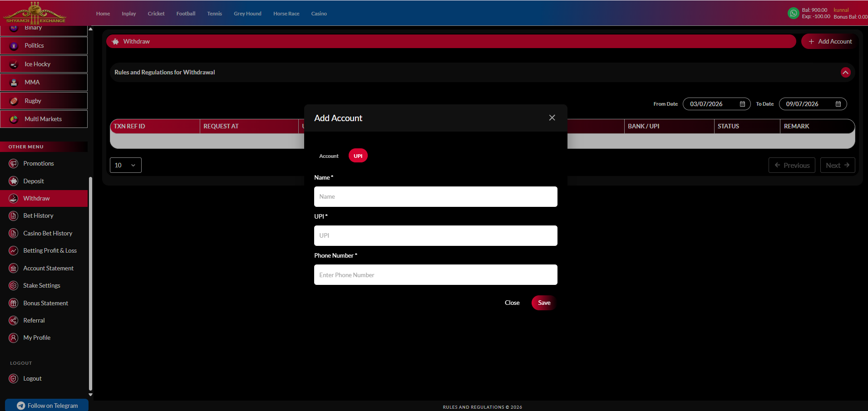Image resolution: width=868 pixels, height=411 pixels.
Task: Click the Logout shield icon
Action: (14, 378)
